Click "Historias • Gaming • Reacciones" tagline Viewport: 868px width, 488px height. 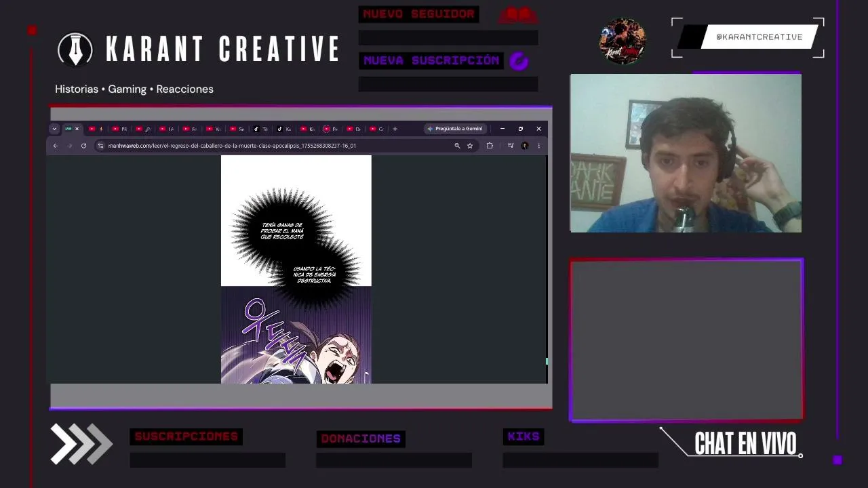[134, 89]
